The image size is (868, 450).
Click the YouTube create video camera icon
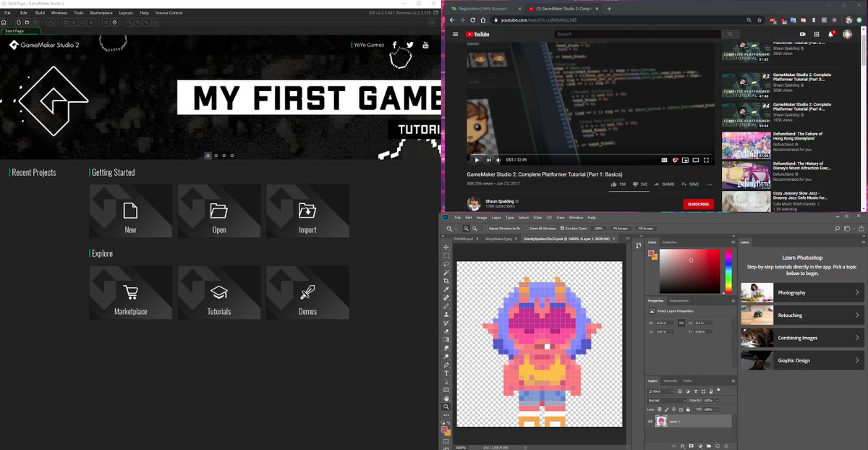(x=803, y=34)
